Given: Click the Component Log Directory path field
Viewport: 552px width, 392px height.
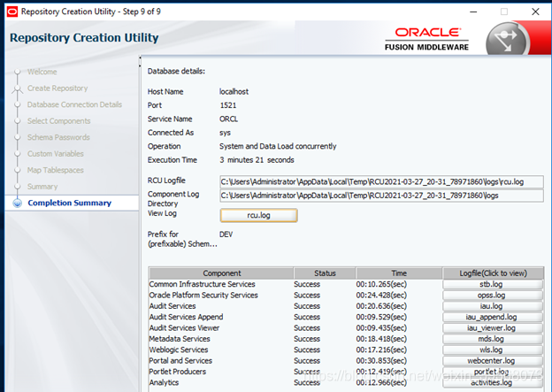Looking at the screenshot, I should [381, 196].
